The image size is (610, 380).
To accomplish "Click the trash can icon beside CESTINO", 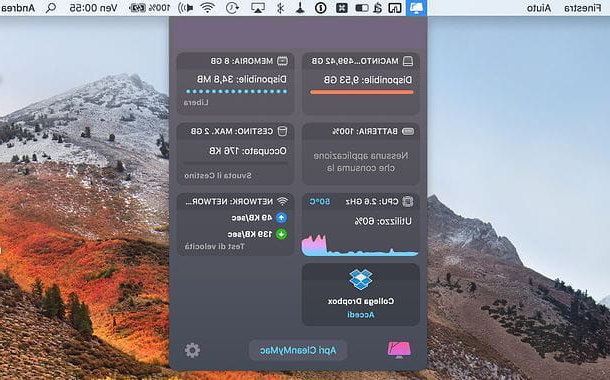I will (x=282, y=131).
